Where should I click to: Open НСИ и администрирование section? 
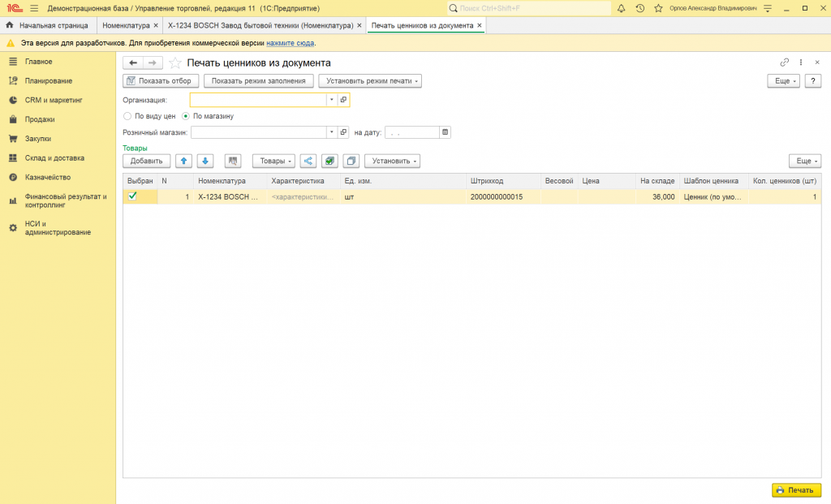58,228
